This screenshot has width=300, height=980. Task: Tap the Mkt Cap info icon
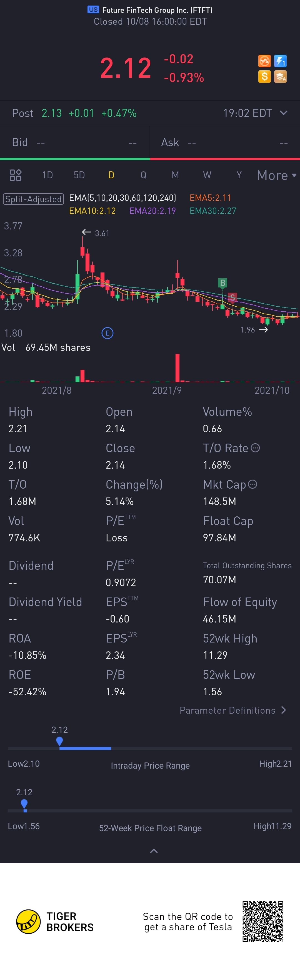click(x=252, y=484)
